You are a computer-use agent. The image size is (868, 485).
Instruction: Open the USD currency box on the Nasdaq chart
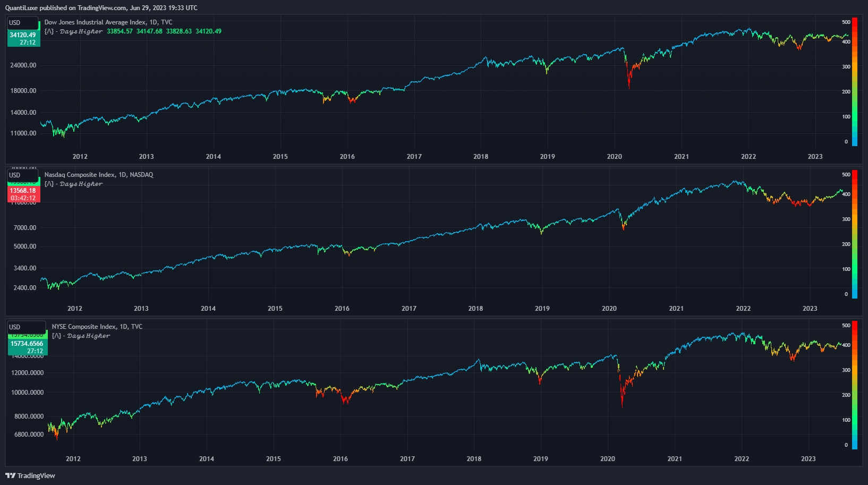click(23, 175)
